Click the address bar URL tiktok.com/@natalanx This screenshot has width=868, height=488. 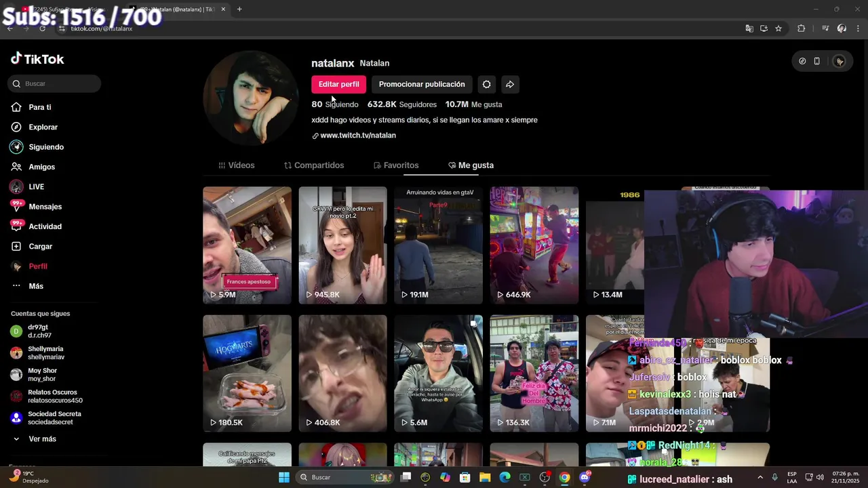(x=102, y=28)
